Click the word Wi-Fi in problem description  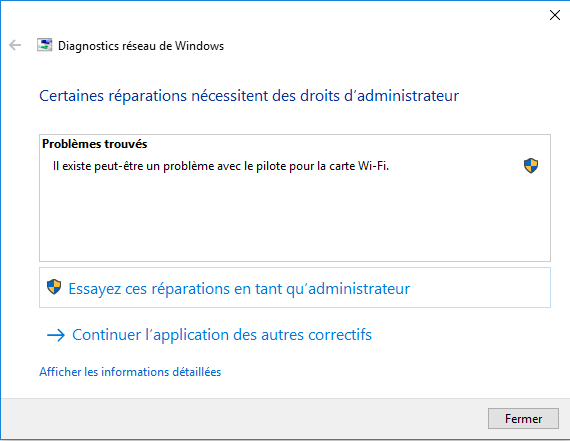pyautogui.click(x=373, y=166)
